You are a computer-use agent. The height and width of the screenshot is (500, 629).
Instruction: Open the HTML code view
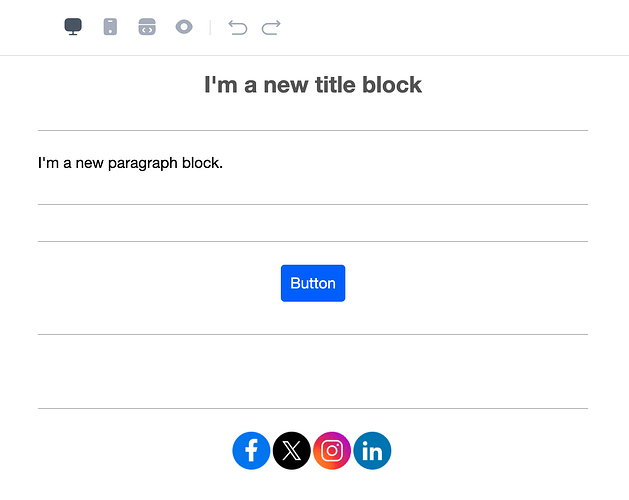(147, 27)
